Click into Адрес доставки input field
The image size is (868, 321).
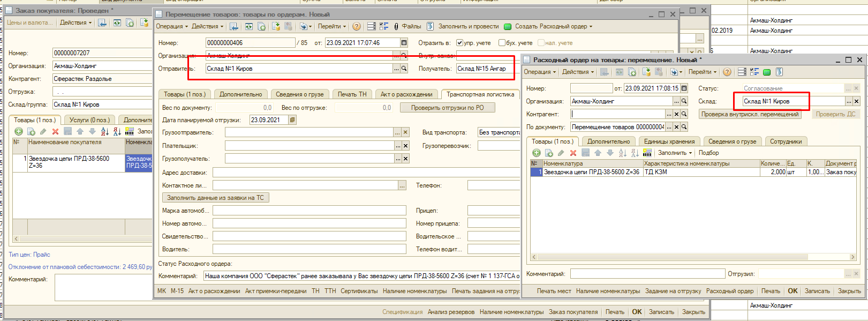(366, 173)
